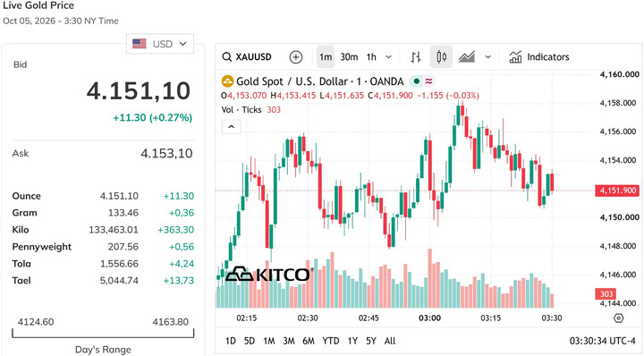The image size is (644, 356).
Task: Click the red 4,151.900 price label
Action: pos(618,191)
